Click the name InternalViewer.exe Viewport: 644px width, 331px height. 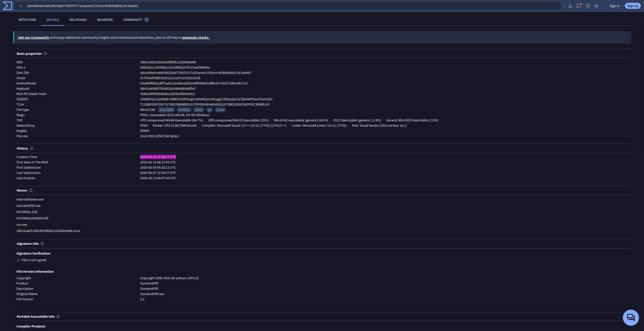(30, 199)
